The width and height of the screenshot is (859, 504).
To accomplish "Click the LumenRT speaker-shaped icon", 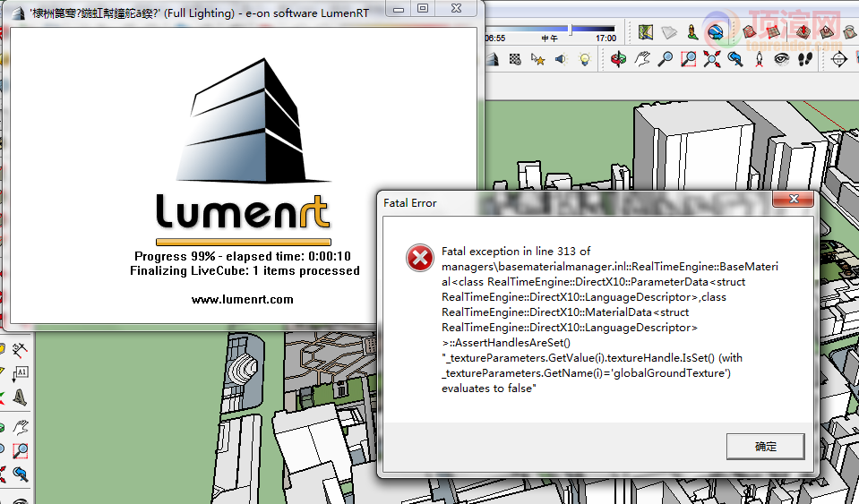I will click(x=561, y=58).
